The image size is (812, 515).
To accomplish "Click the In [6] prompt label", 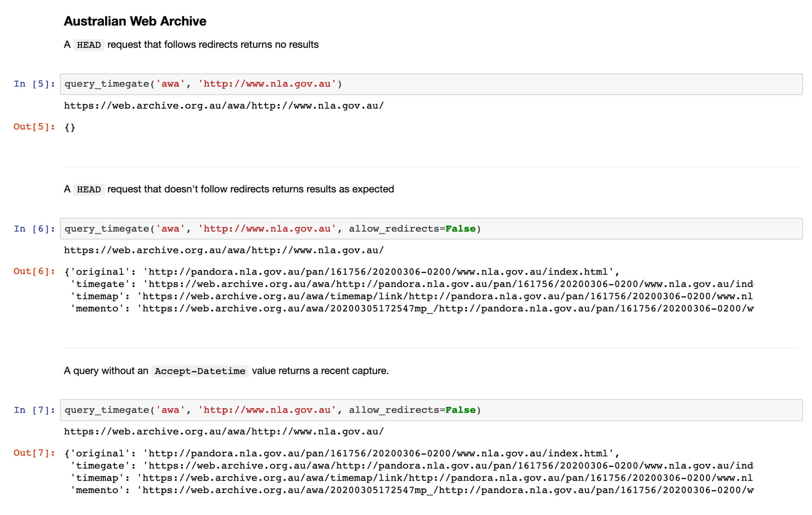I will 34,229.
